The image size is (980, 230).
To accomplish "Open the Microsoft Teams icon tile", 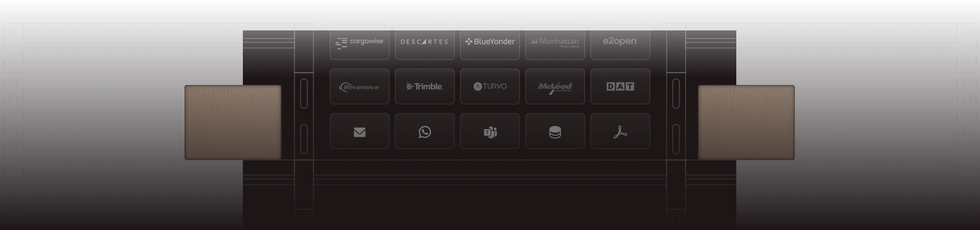I will coord(490,131).
